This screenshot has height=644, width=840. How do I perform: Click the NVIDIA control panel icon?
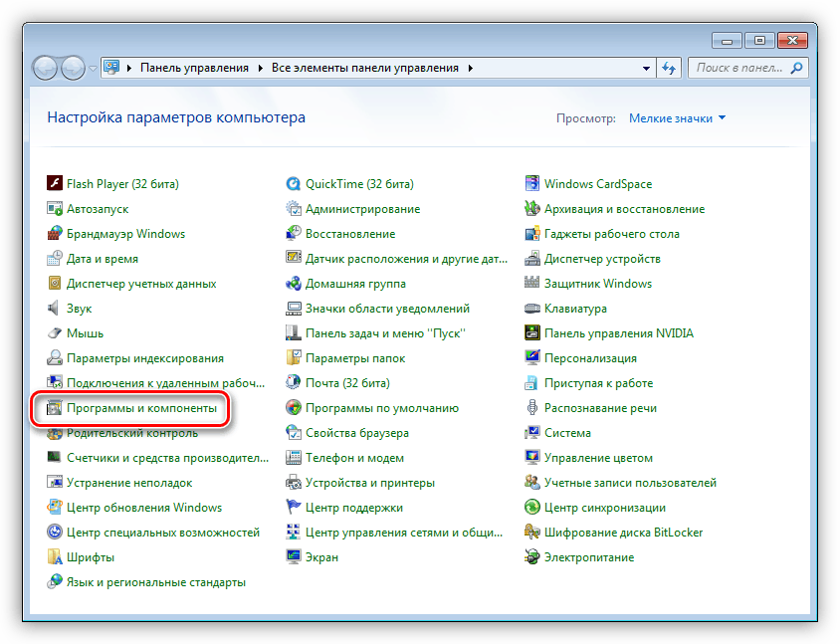click(531, 333)
